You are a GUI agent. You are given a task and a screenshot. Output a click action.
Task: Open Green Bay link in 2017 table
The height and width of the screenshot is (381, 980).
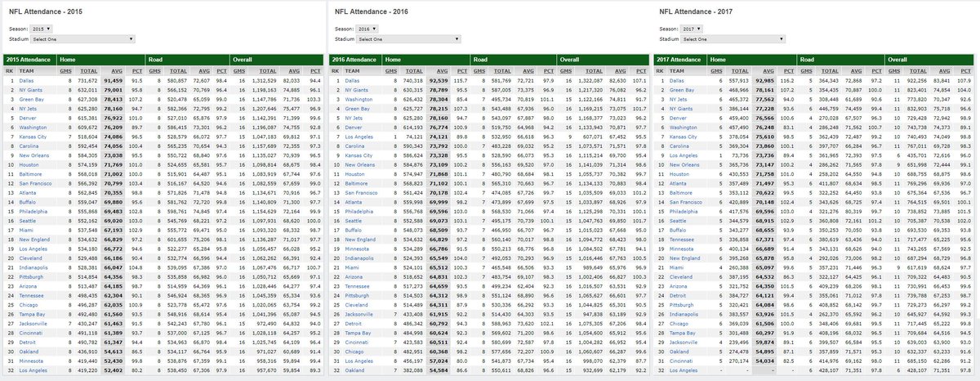coord(682,90)
